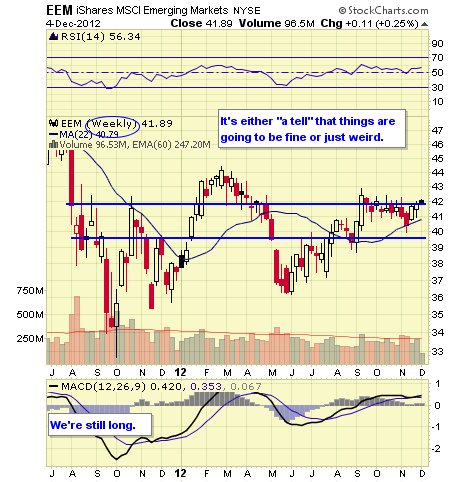Click the circled Weekly period label
The height and width of the screenshot is (482, 460).
(x=112, y=124)
